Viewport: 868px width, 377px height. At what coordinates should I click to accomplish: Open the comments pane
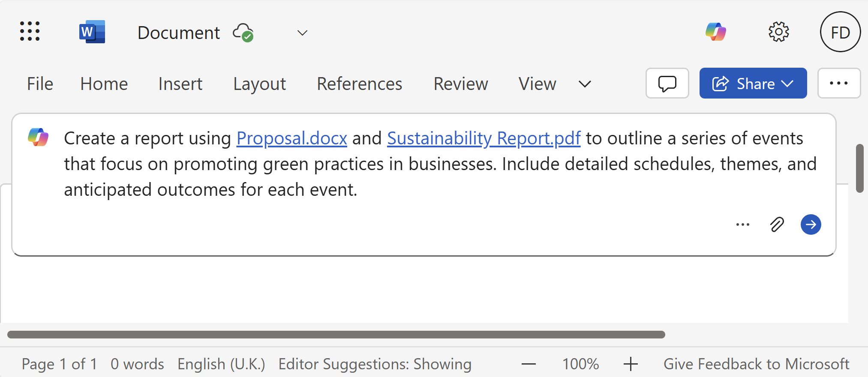pos(667,84)
